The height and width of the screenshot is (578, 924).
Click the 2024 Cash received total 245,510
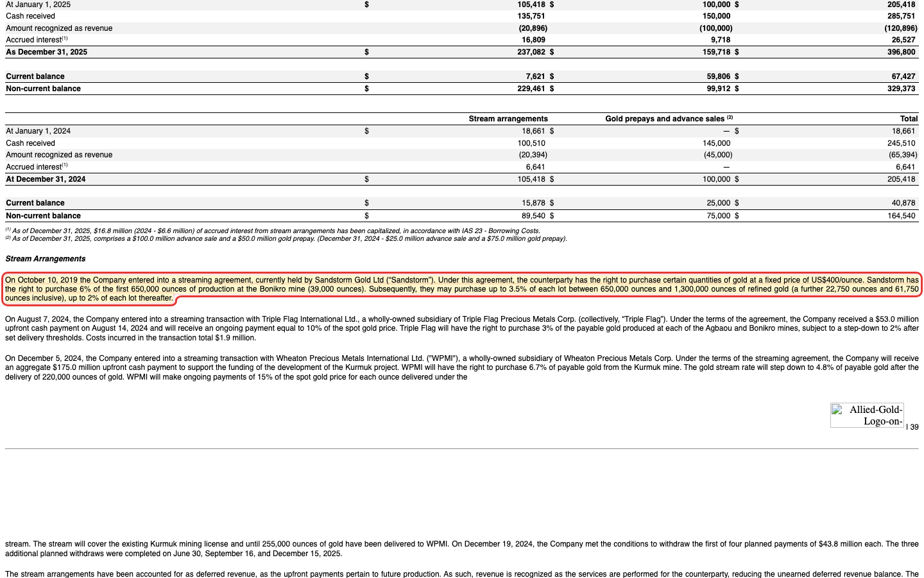(x=901, y=143)
